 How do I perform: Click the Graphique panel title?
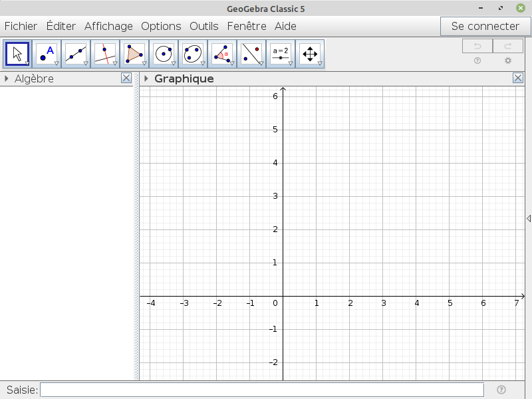(x=184, y=78)
